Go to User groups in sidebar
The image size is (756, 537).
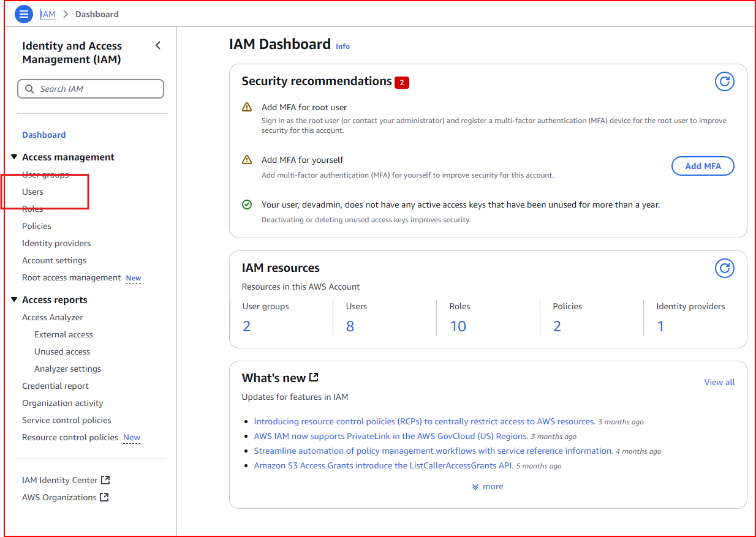pyautogui.click(x=45, y=175)
